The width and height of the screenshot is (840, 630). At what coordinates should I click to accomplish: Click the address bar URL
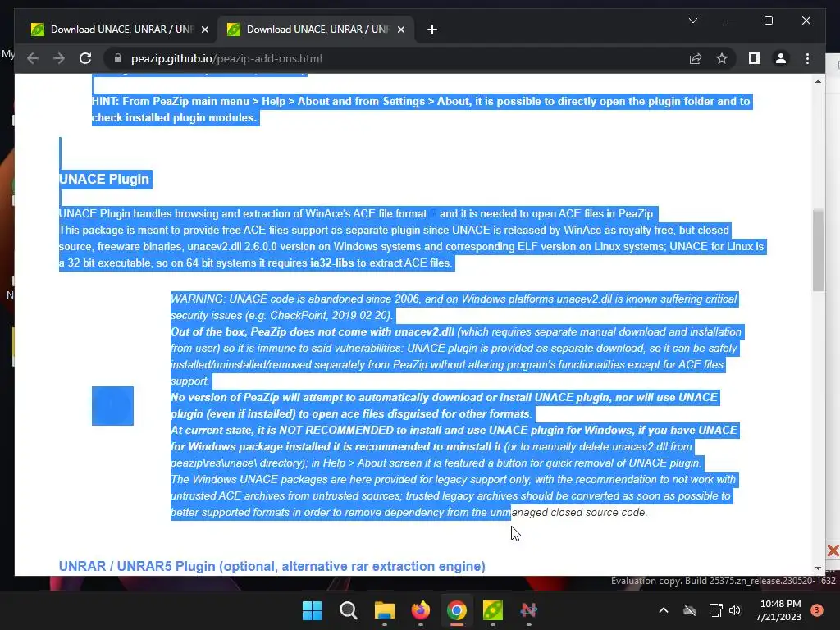pyautogui.click(x=226, y=58)
